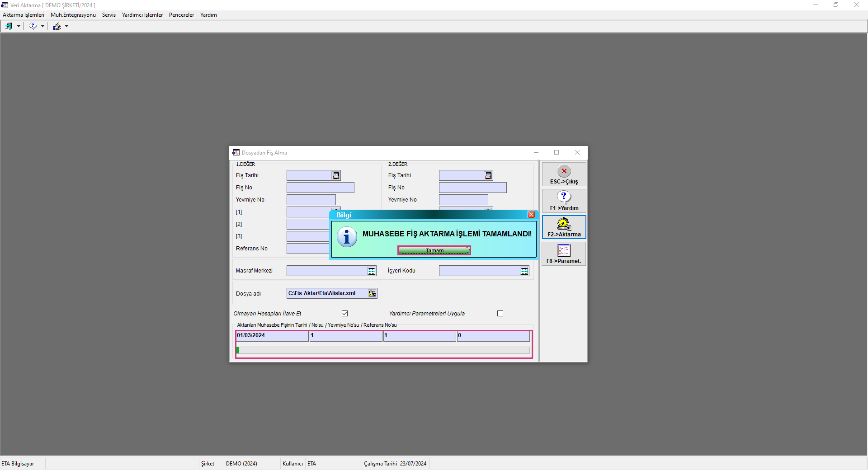868x470 pixels.
Task: Close the Bilgi message dialog
Action: coord(532,215)
